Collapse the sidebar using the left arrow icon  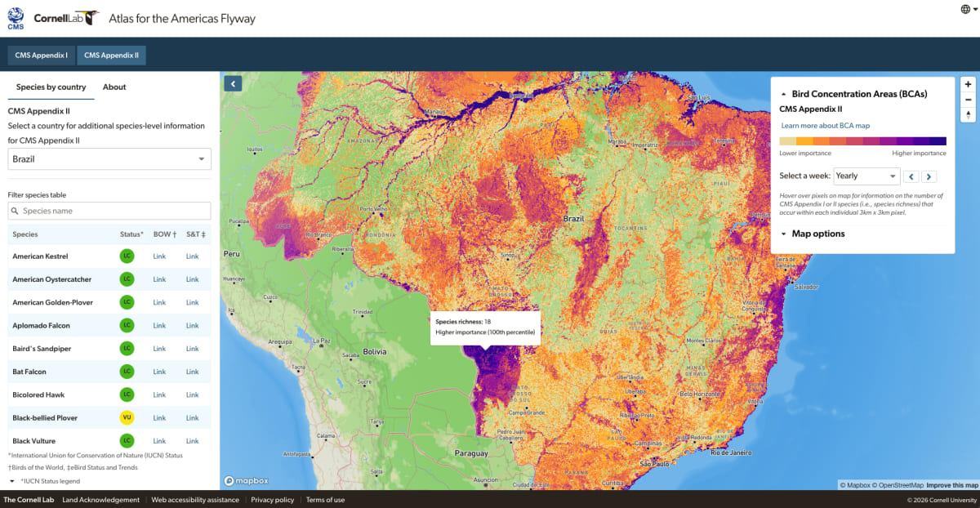(232, 83)
